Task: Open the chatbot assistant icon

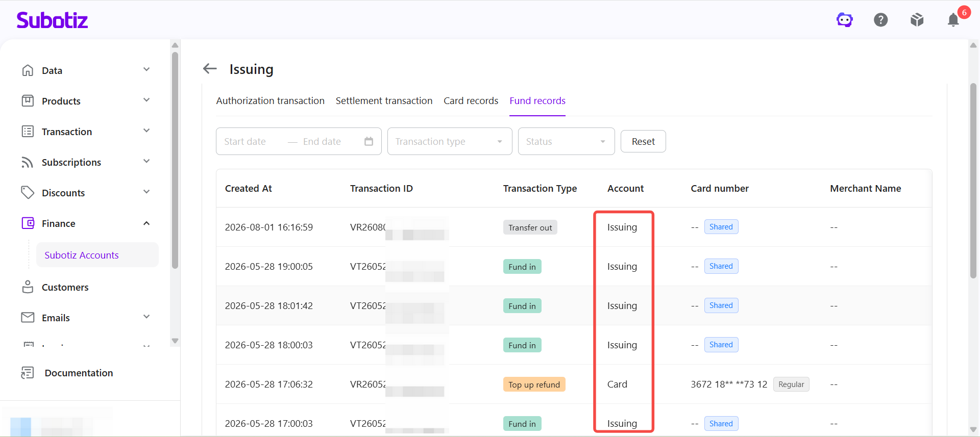Action: pos(845,20)
